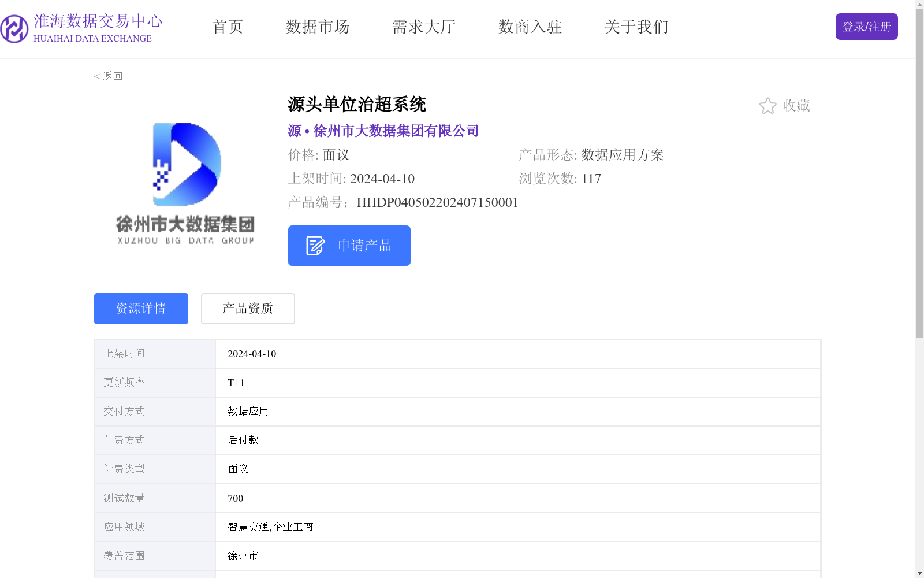Click the scrollbar down arrow
Image resolution: width=924 pixels, height=578 pixels.
[x=919, y=573]
